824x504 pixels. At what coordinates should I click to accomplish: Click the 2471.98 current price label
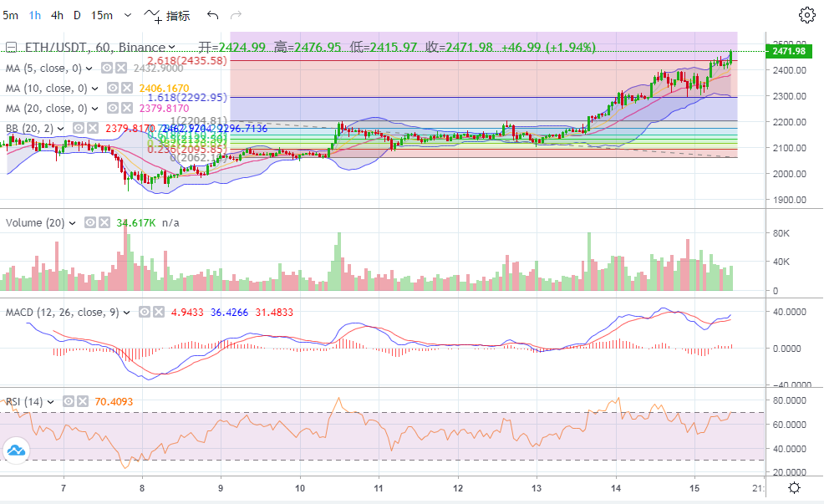pyautogui.click(x=788, y=51)
